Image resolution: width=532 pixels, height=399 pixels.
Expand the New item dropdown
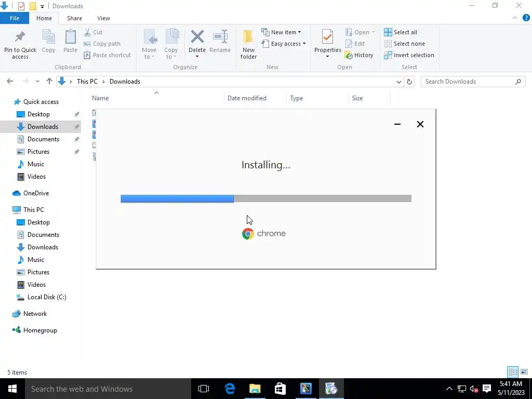281,32
